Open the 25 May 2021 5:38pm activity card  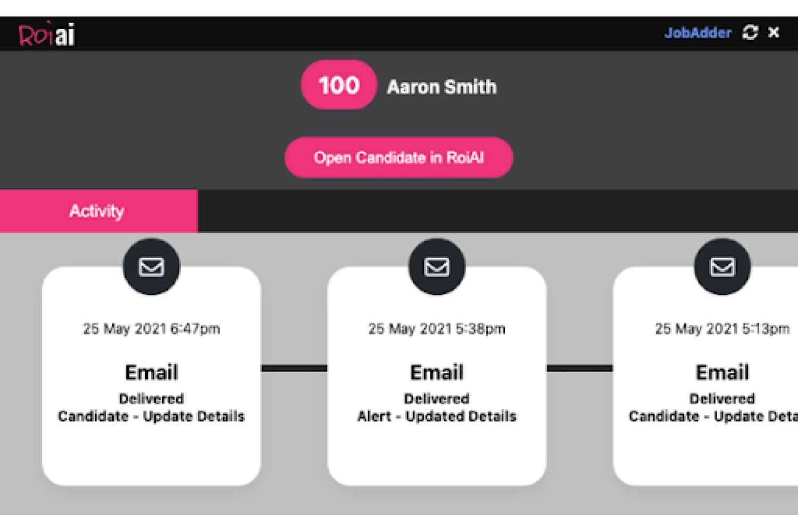[x=437, y=376]
